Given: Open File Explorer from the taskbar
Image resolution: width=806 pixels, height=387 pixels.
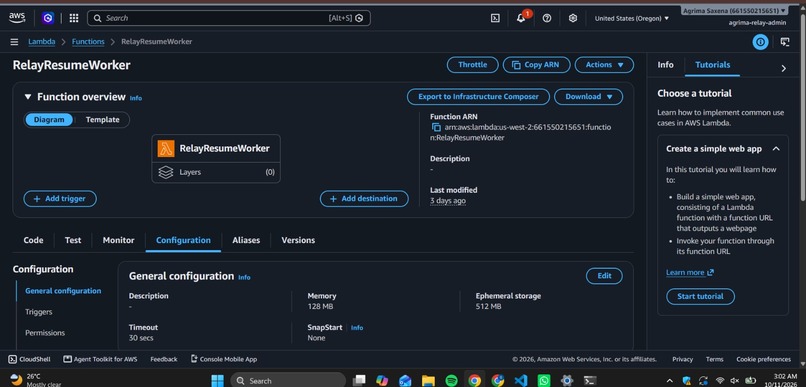Looking at the screenshot, I should [428, 381].
